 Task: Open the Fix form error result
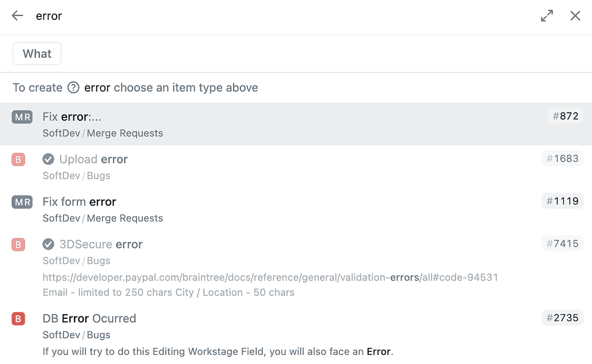[80, 201]
